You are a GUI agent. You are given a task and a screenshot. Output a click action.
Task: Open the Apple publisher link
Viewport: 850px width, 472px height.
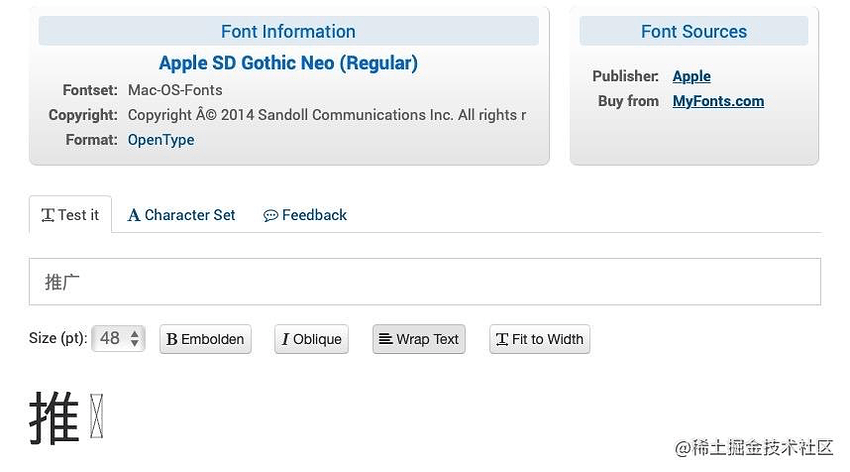[x=691, y=76]
